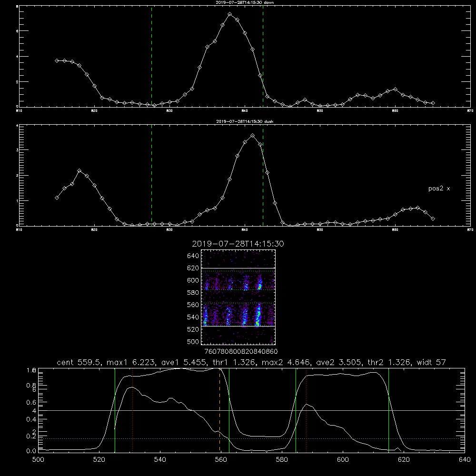The height and width of the screenshot is (476, 476).
Task: Click the red dotted line near 531 in bottom plot
Action: click(133, 410)
